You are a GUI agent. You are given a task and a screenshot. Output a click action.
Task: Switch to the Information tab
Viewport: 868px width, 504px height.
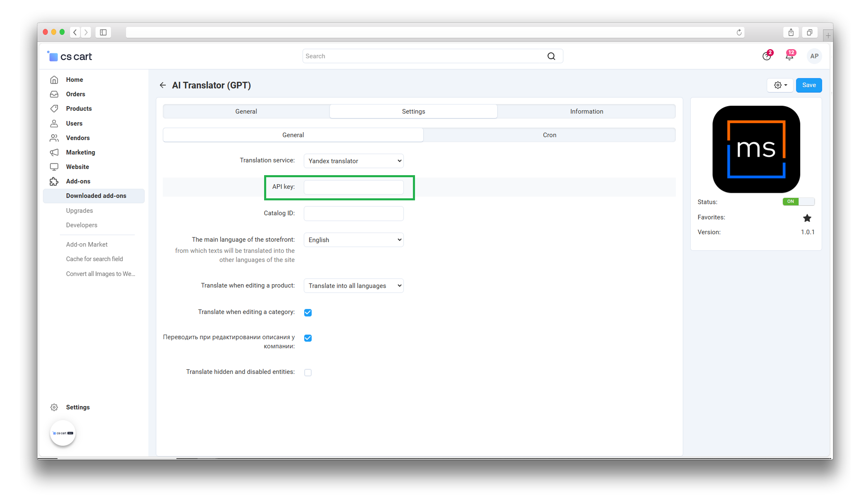[x=586, y=112]
